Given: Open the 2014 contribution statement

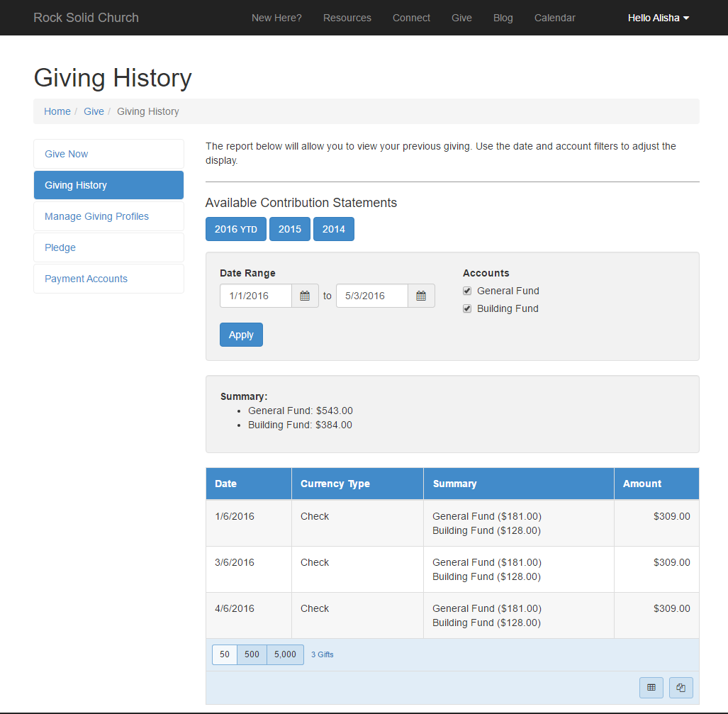Looking at the screenshot, I should (333, 229).
